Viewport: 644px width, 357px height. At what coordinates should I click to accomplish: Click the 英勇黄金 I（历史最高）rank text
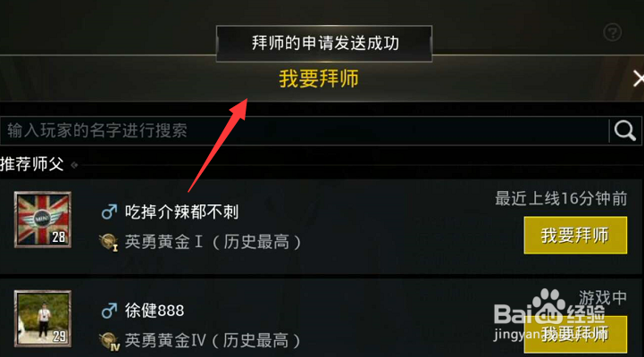coord(213,242)
